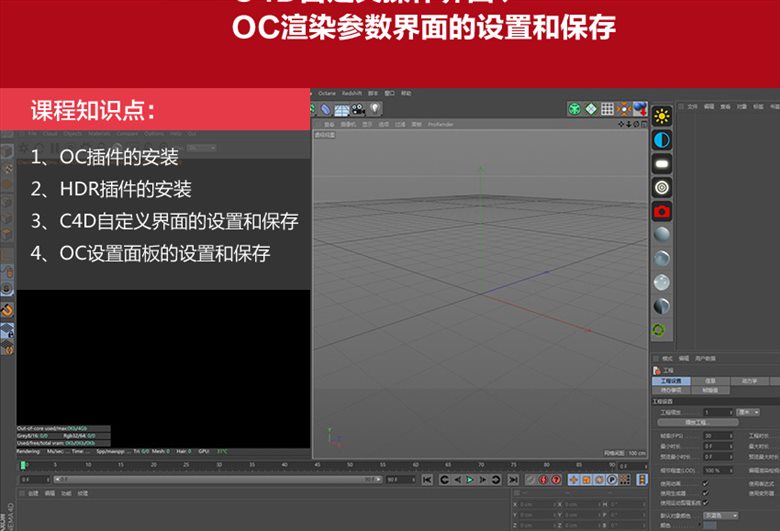Click the green playhead marker at frame 0

(23, 465)
